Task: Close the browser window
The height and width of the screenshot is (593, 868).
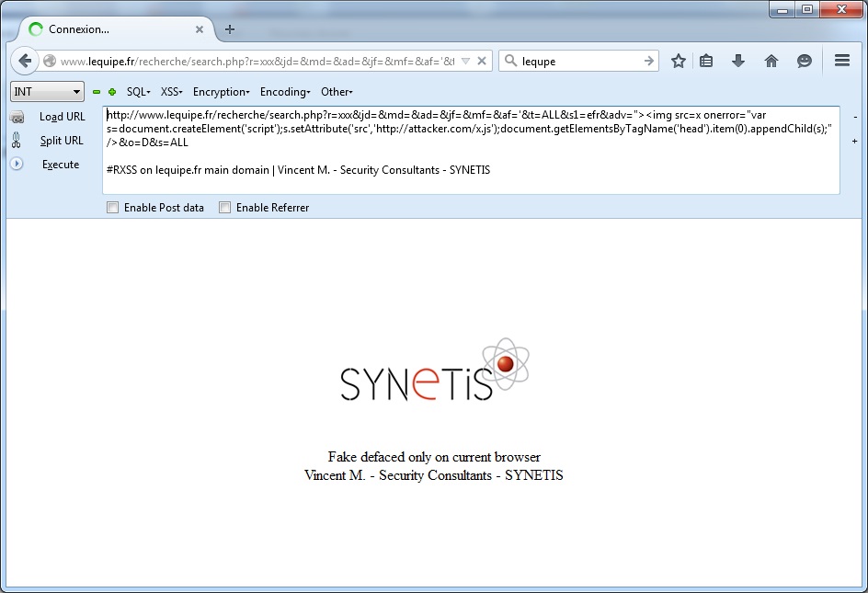Action: click(x=841, y=9)
